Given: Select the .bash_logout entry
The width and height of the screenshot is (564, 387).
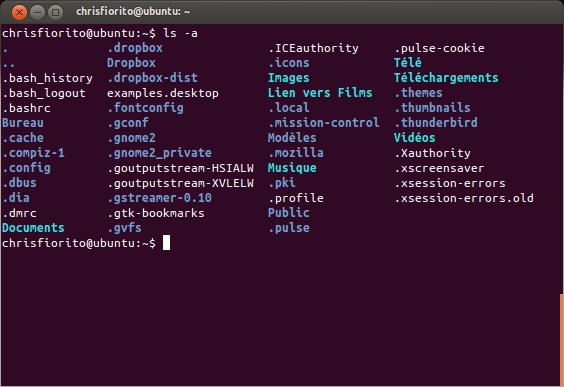Looking at the screenshot, I should (x=44, y=93).
